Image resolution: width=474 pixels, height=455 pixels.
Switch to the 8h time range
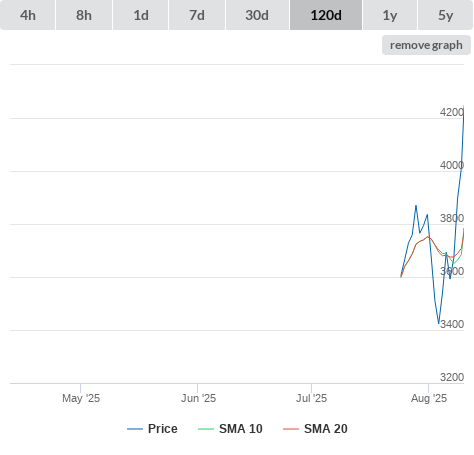[x=84, y=15]
